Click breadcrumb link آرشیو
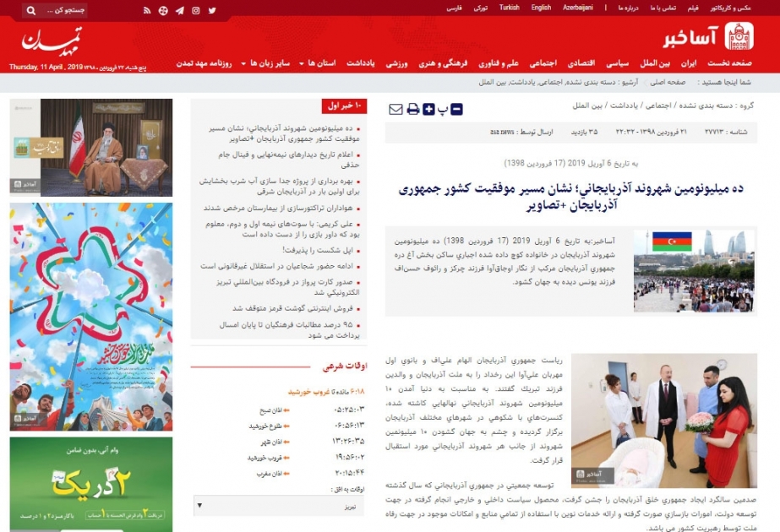The width and height of the screenshot is (780, 532). click(630, 82)
